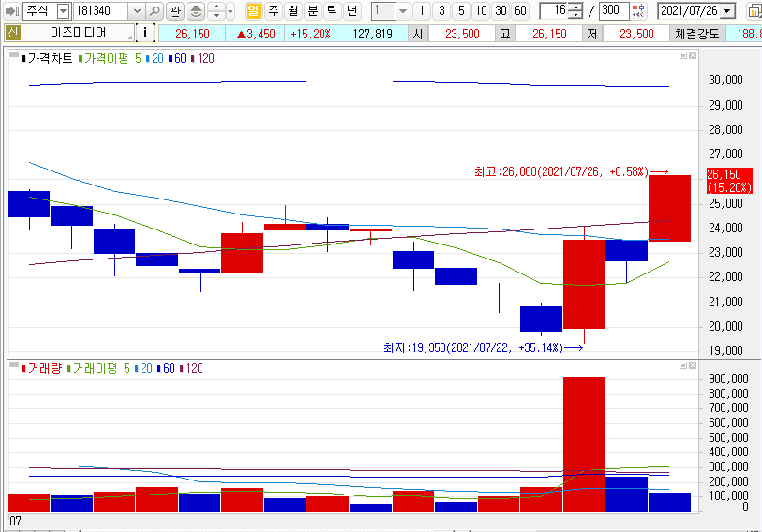The width and height of the screenshot is (762, 532).
Task: Click the 고 high price value 26,150
Action: (549, 34)
